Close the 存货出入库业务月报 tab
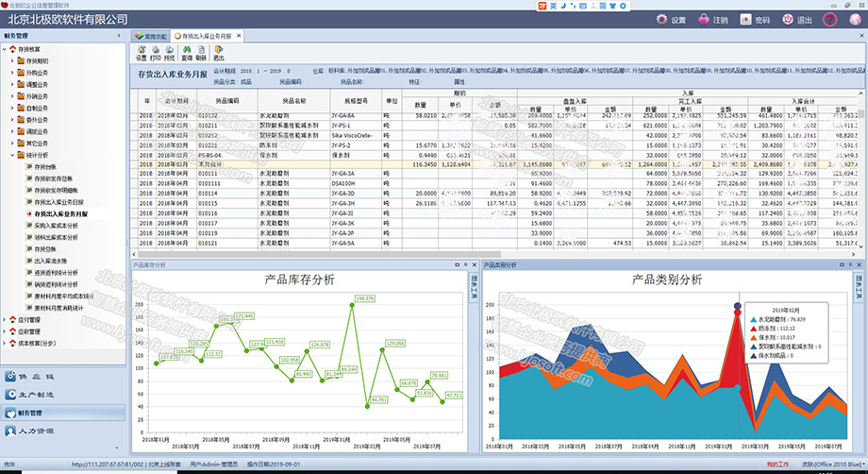The width and height of the screenshot is (868, 474). pos(239,36)
